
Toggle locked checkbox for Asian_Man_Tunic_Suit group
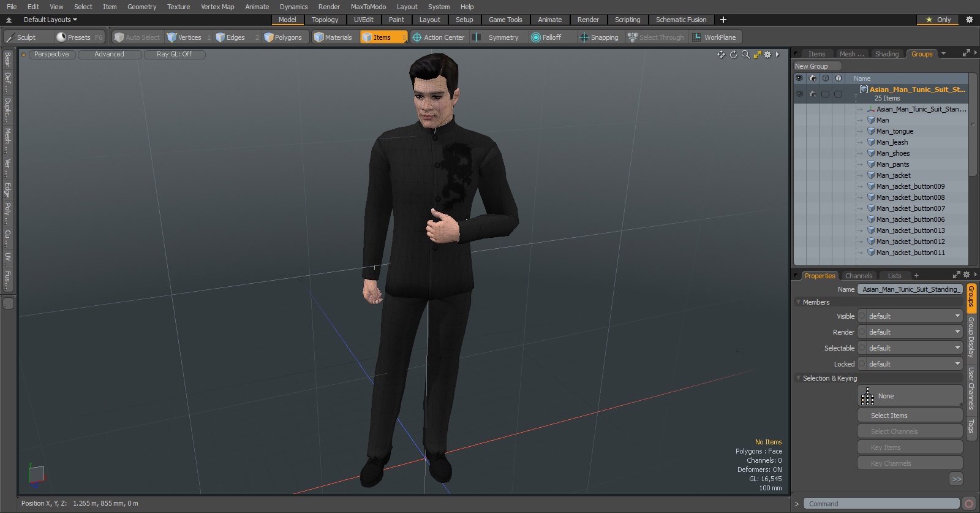pos(838,94)
